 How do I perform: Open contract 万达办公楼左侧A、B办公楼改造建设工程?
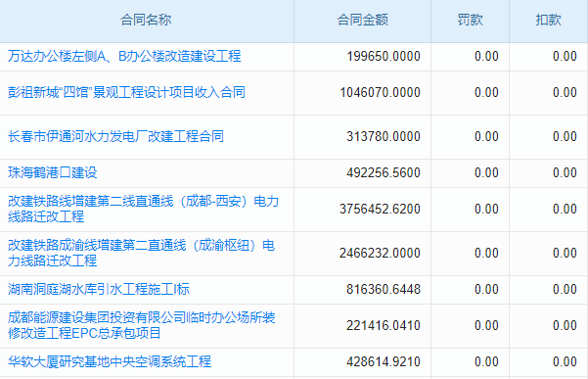tap(124, 56)
